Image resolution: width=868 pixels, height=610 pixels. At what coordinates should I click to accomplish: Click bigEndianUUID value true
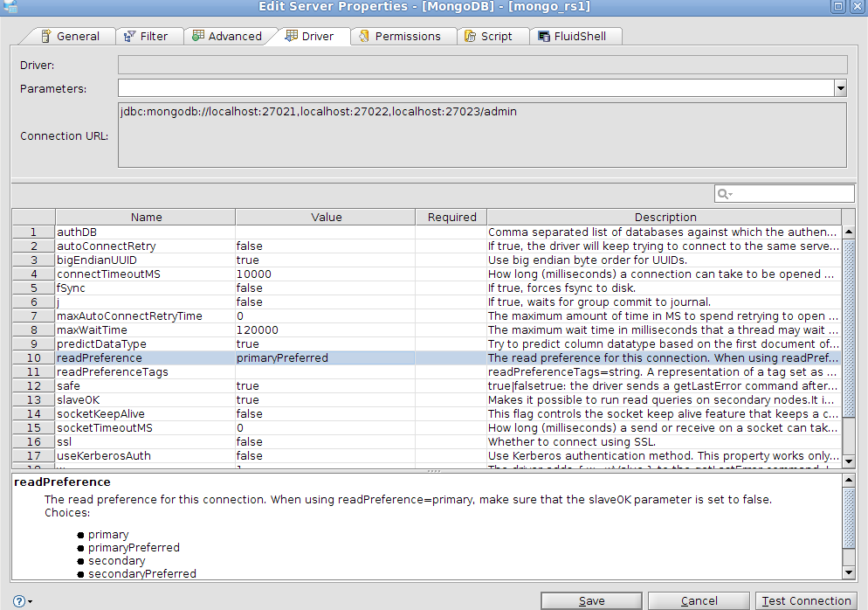click(x=247, y=260)
